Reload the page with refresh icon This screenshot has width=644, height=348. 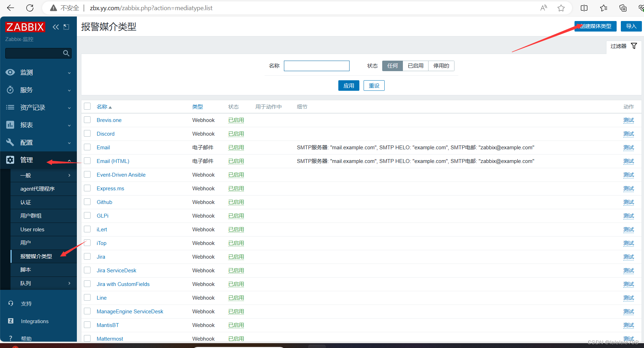click(x=30, y=8)
